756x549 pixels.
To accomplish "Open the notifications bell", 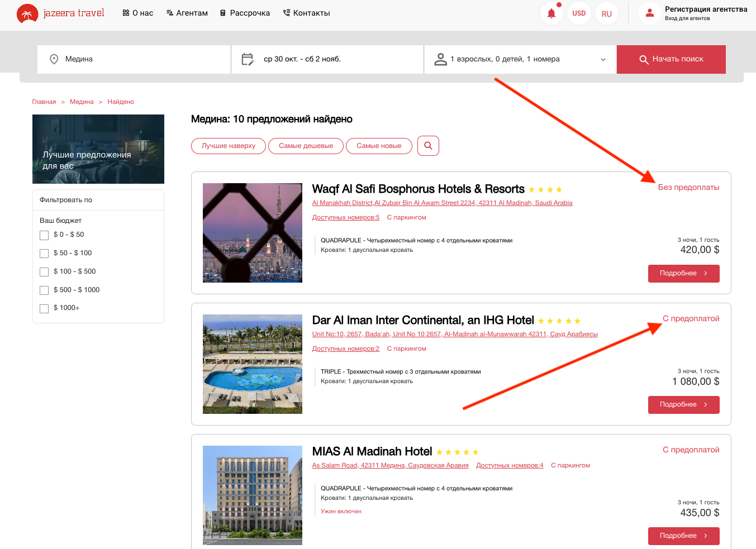I will [x=551, y=13].
